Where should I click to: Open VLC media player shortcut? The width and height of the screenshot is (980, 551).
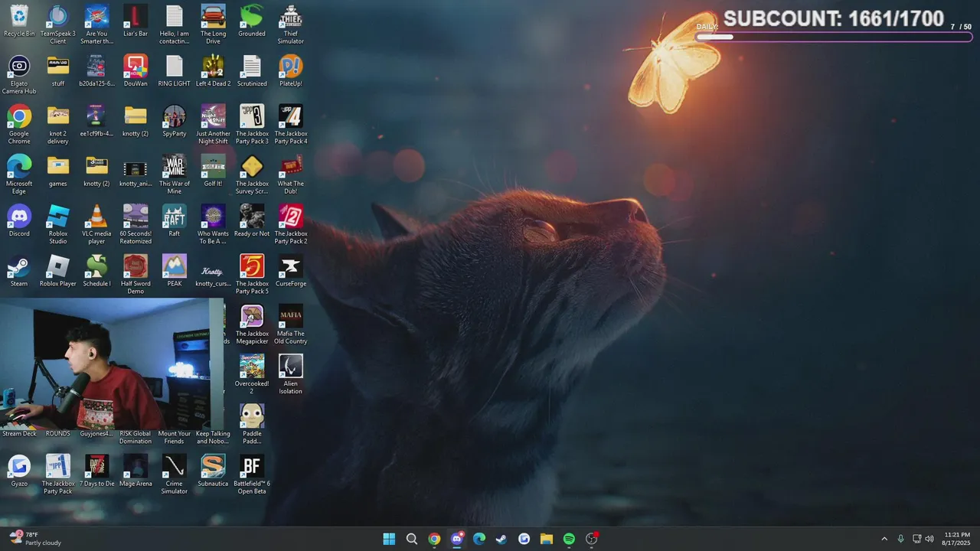96,224
